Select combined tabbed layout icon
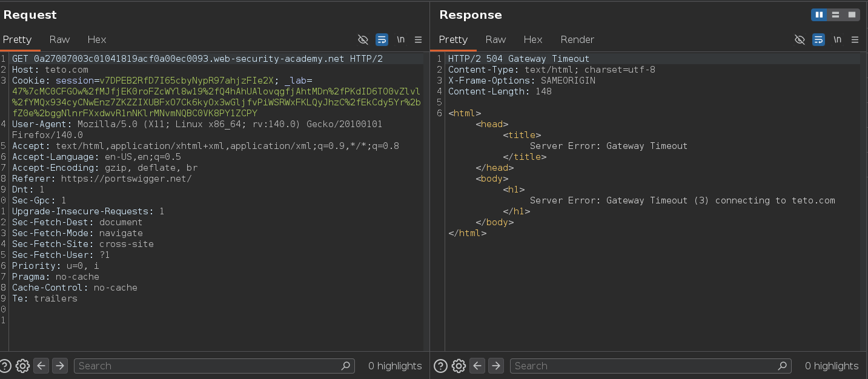 [x=852, y=15]
